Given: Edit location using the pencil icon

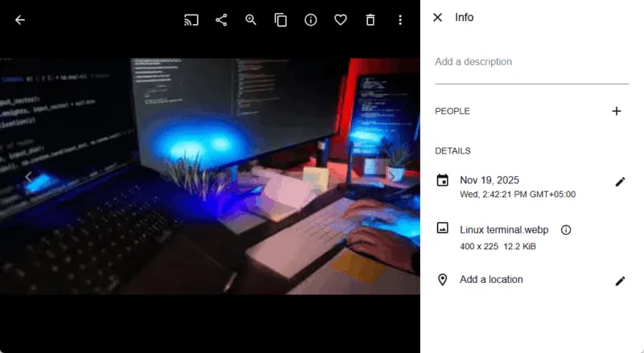Looking at the screenshot, I should (620, 281).
